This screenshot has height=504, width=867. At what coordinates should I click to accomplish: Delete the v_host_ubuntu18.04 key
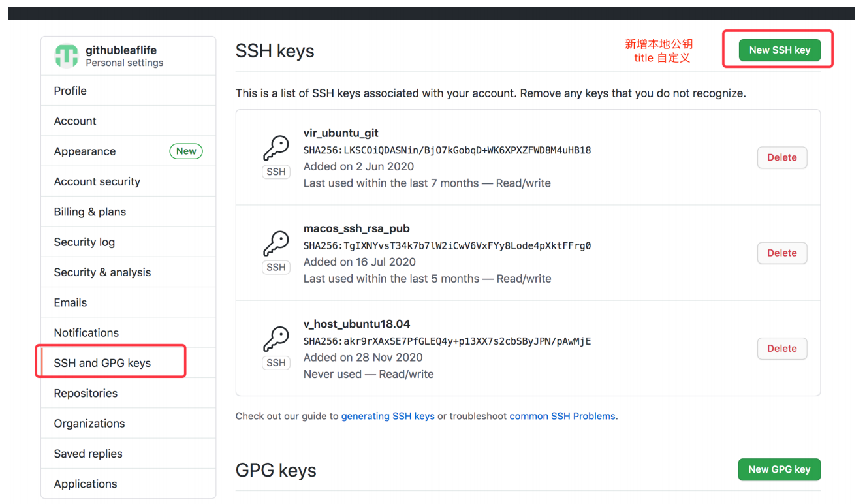(x=782, y=348)
